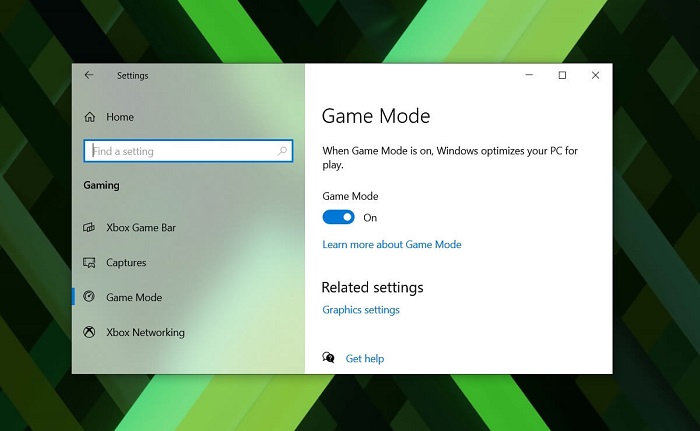700x431 pixels.
Task: Go back with the Settings back arrow
Action: (89, 75)
